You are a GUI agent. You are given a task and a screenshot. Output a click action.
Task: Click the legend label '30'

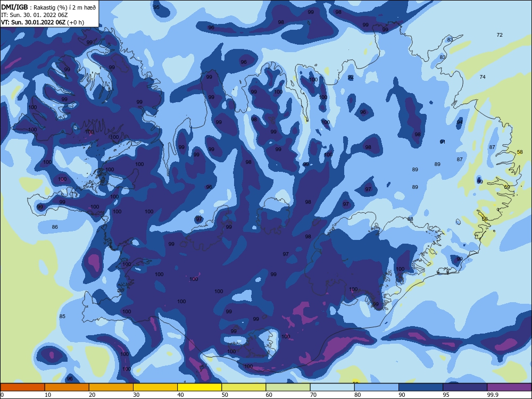tap(136, 395)
